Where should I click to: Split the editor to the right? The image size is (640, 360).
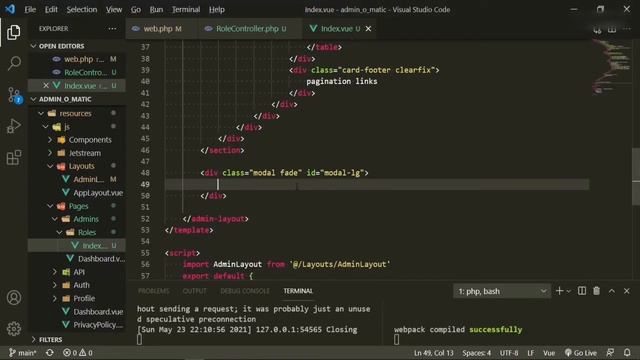click(x=612, y=29)
